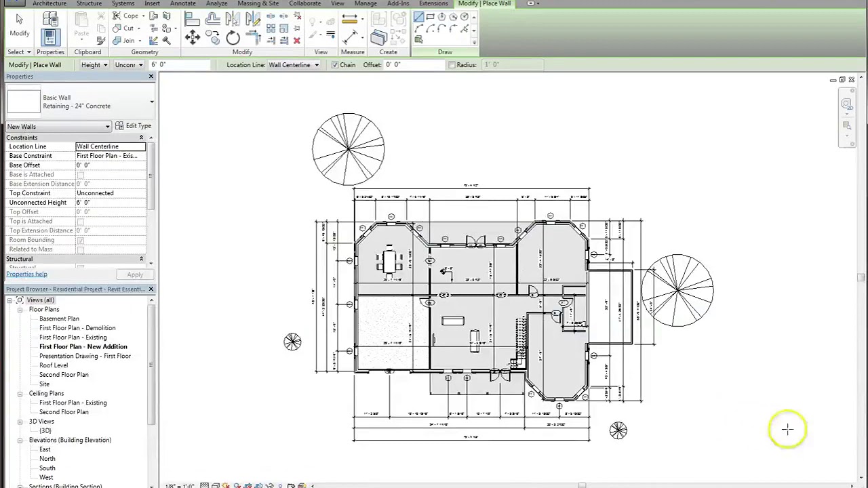Click the Create Similar icon in Create panel

(x=378, y=37)
